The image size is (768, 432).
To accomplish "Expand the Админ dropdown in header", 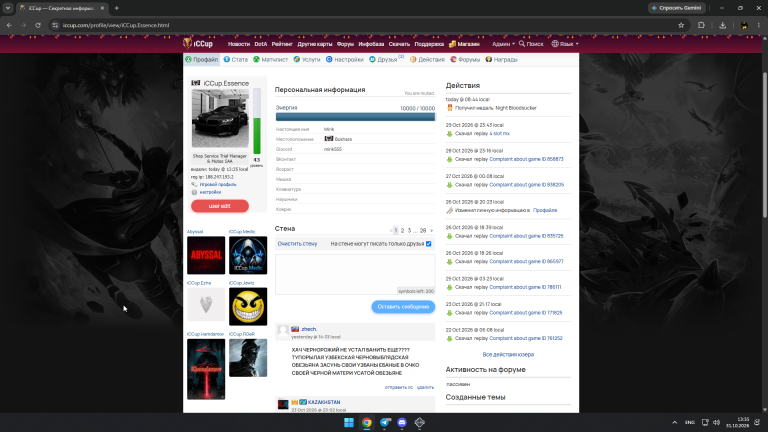I will pyautogui.click(x=503, y=44).
